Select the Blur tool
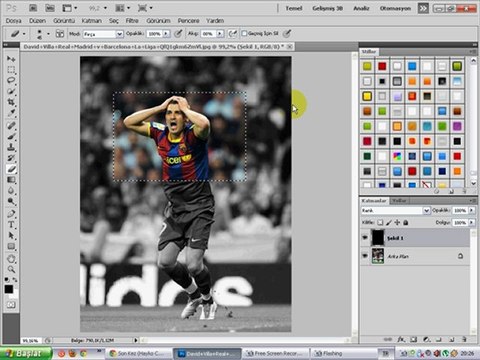The height and width of the screenshot is (360, 480). 11,191
